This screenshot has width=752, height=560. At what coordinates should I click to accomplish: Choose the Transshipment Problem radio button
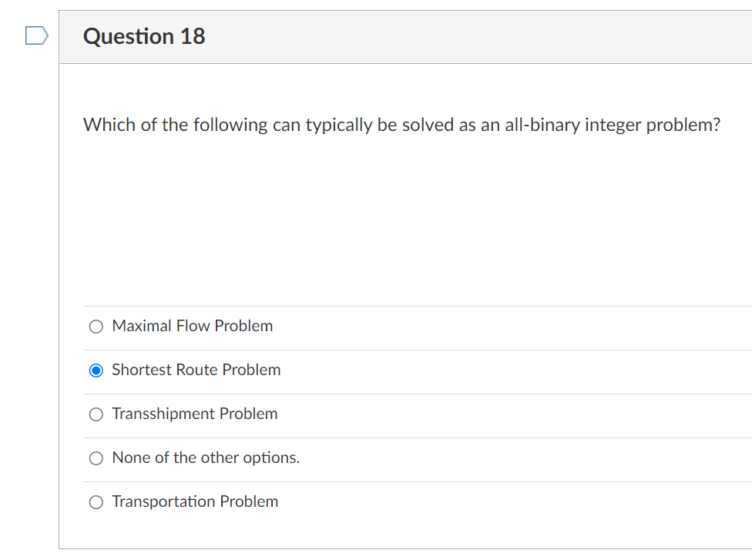pos(96,414)
